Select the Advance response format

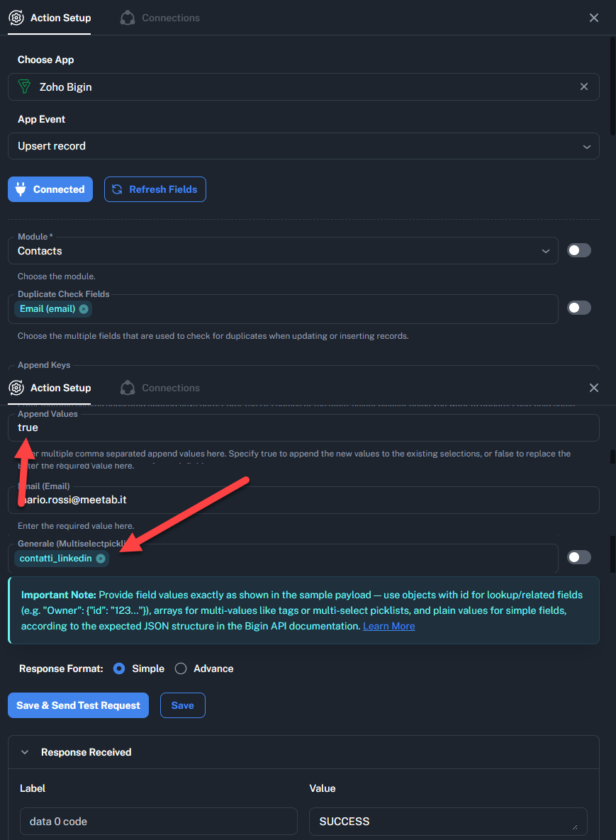coord(181,668)
